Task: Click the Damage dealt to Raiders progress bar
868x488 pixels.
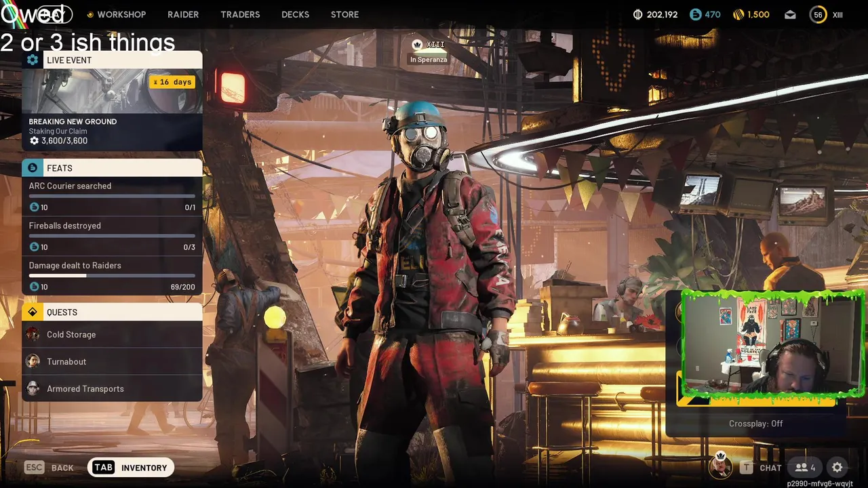Action: tap(112, 276)
